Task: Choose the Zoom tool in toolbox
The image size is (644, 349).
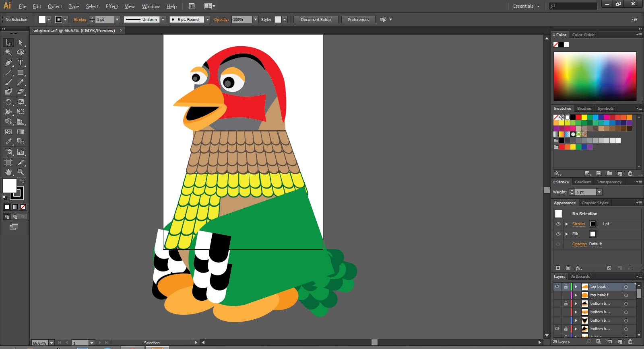Action: click(21, 172)
